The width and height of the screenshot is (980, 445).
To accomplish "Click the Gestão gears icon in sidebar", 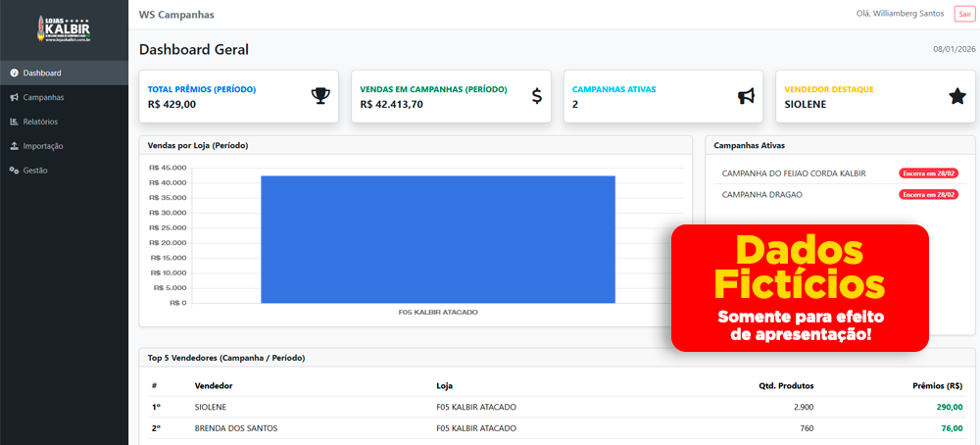I will point(15,170).
